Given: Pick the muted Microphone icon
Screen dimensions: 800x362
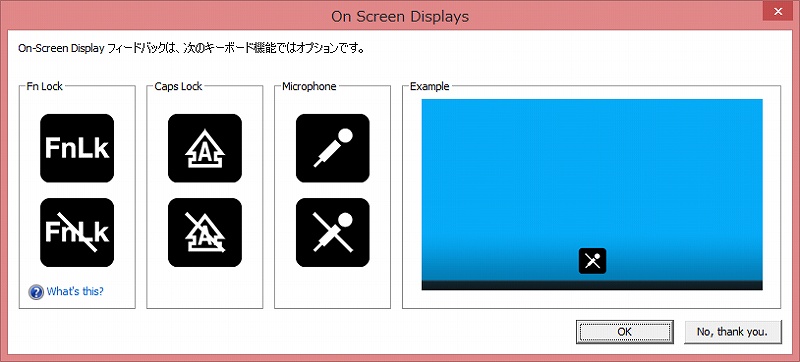Looking at the screenshot, I should [x=333, y=232].
